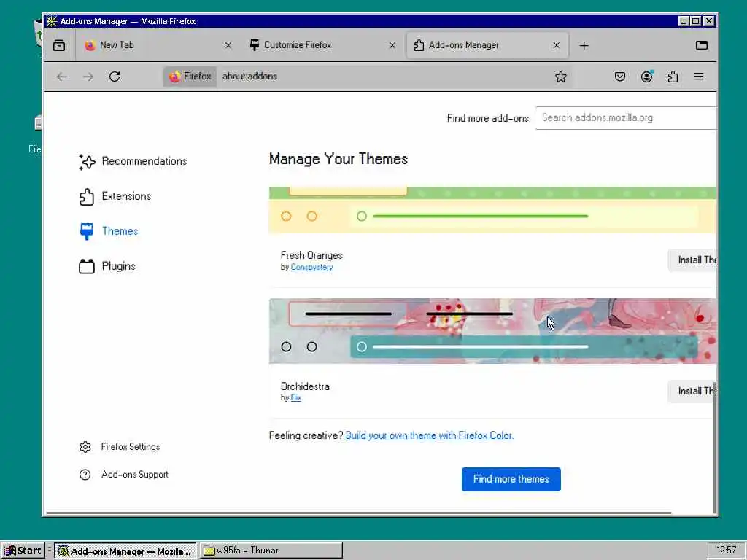Go back with the back arrow
This screenshot has height=560, width=747.
62,77
